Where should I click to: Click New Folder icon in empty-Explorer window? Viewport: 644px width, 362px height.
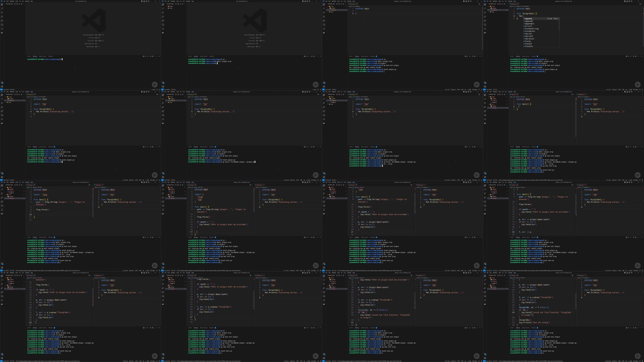click(17, 4)
